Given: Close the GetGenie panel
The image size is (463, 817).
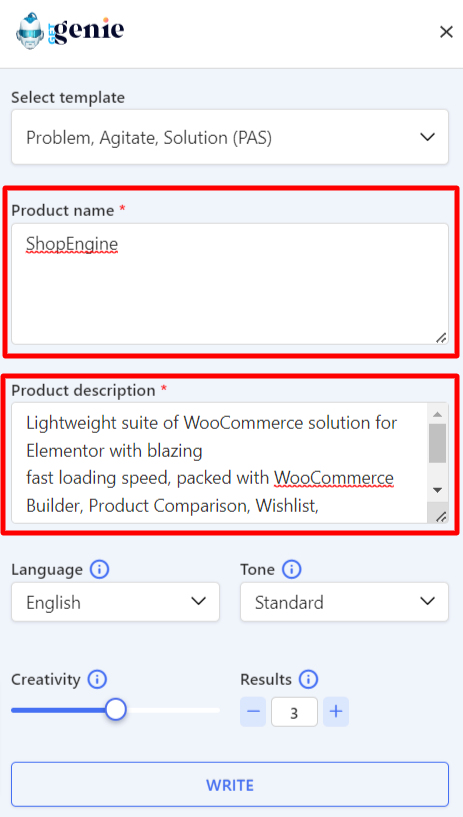Looking at the screenshot, I should (x=446, y=32).
